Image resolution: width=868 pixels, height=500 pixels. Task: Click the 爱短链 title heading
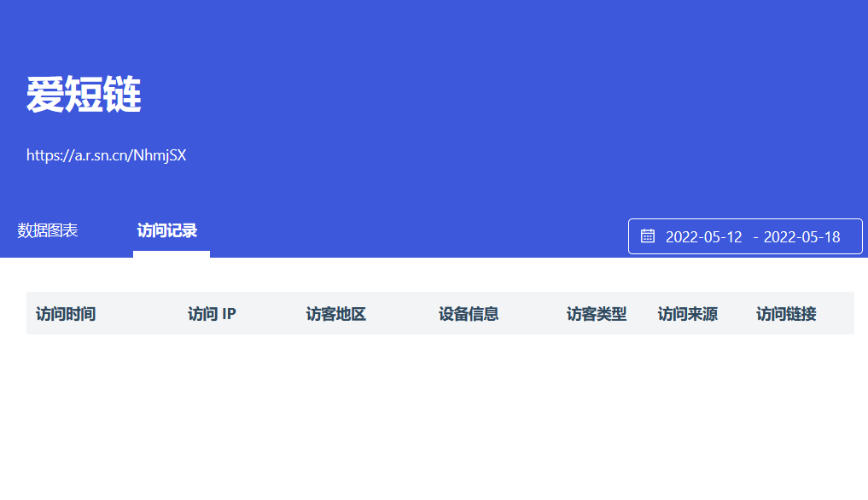[x=84, y=94]
